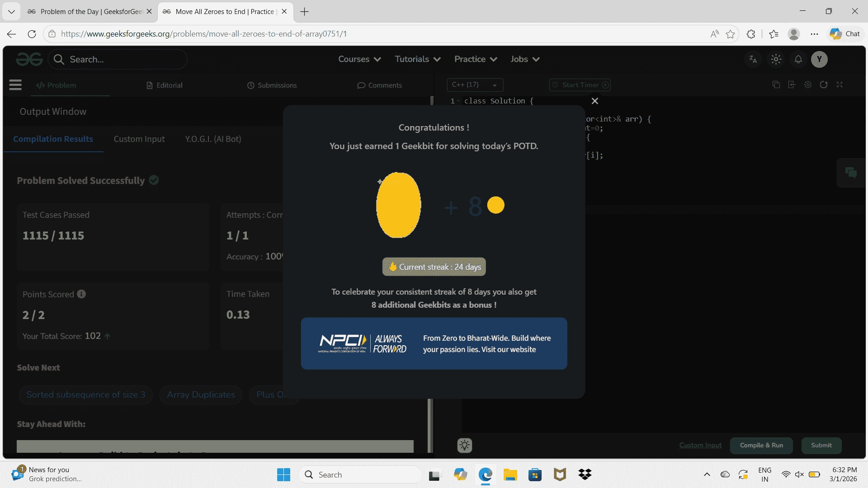Switch to the Submissions tab
The image size is (868, 488).
click(272, 85)
